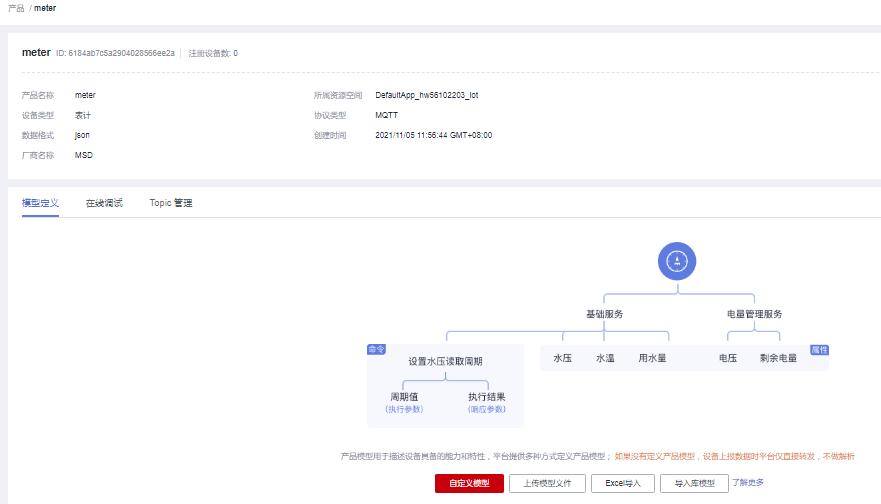Click the (执行参数) label under 周期值

(404, 409)
